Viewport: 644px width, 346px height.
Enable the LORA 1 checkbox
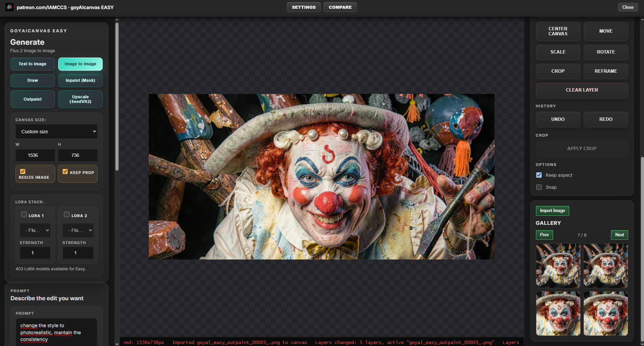coord(24,215)
